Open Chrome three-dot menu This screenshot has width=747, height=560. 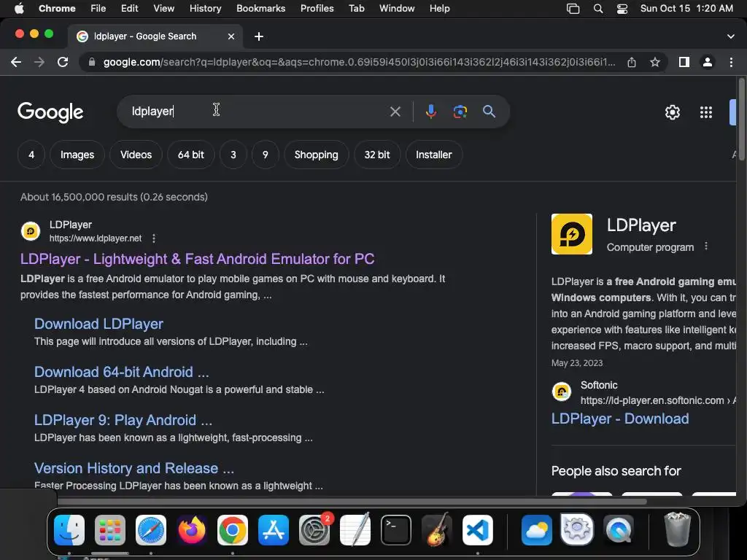731,62
